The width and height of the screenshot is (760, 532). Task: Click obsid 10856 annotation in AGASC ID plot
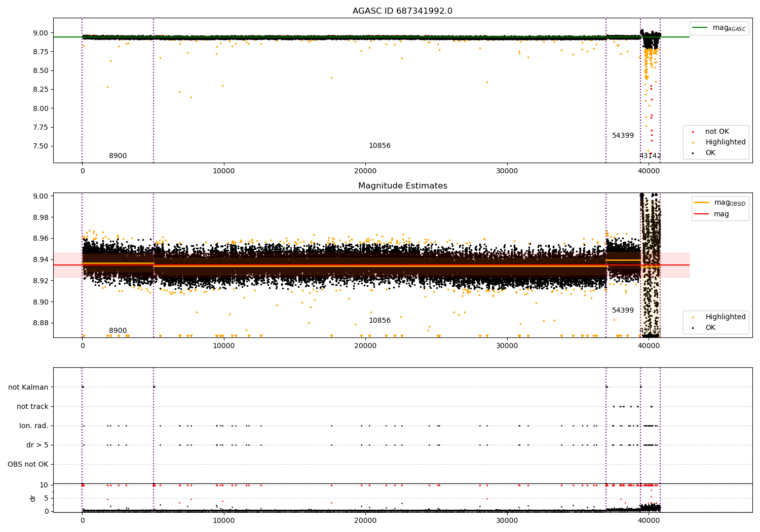click(379, 146)
